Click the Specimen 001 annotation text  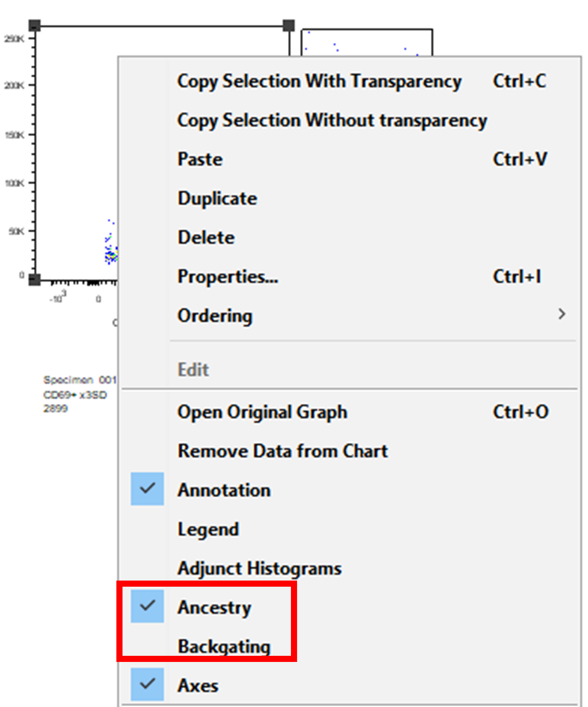tap(79, 380)
